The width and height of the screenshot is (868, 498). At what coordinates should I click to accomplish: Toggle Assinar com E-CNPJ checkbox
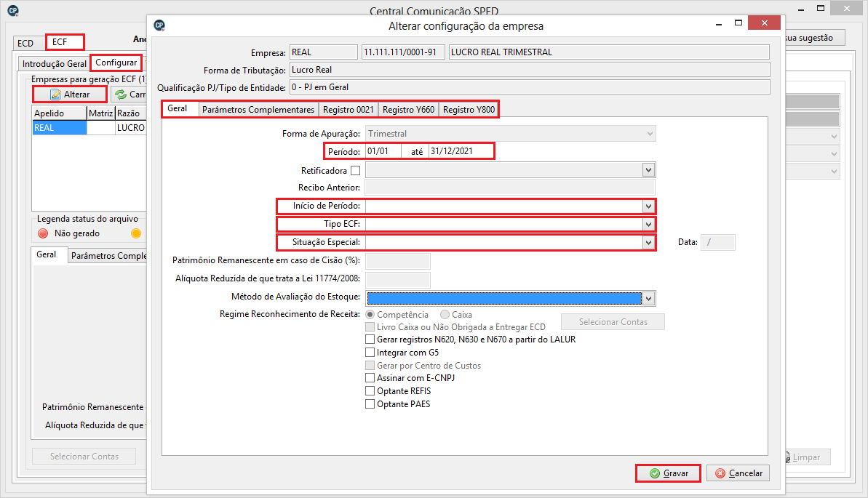(x=370, y=378)
